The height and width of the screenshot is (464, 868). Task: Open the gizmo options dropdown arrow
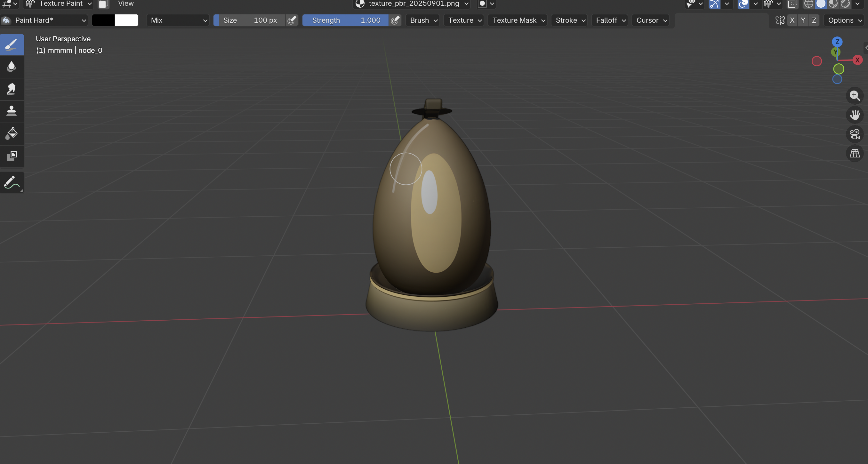tap(727, 4)
